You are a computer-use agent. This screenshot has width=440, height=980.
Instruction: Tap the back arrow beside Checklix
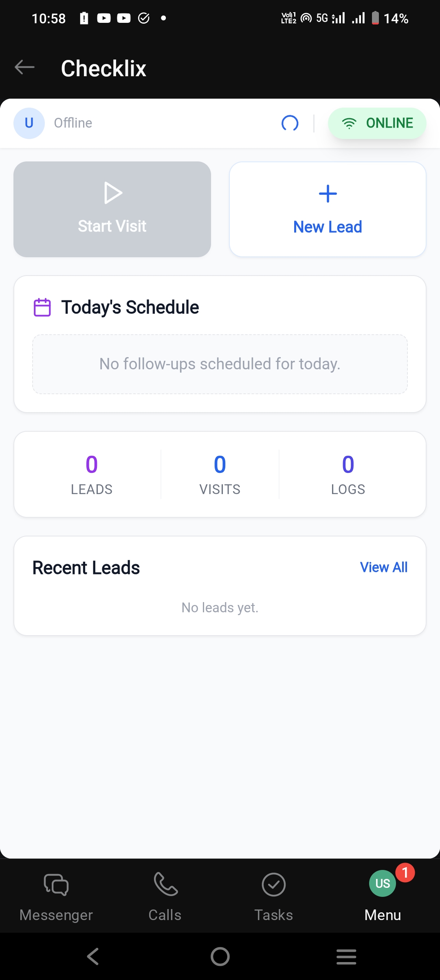click(x=24, y=67)
